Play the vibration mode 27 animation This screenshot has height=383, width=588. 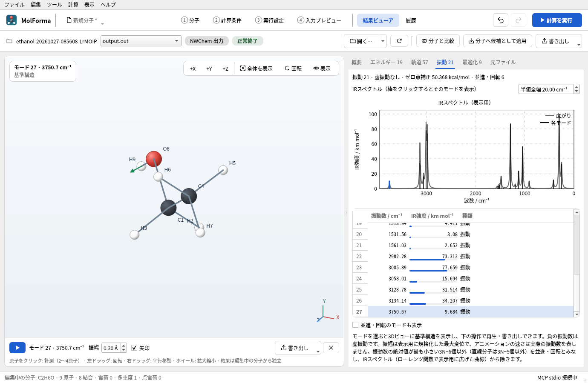click(x=17, y=348)
